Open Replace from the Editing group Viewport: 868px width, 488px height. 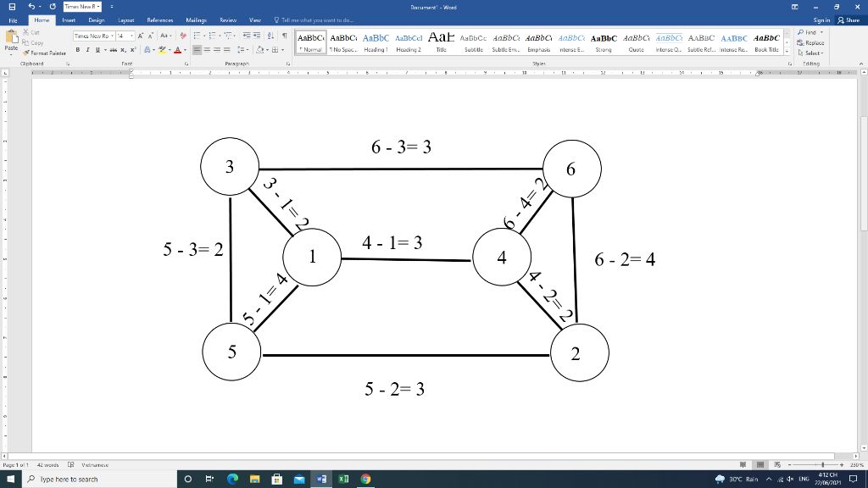(810, 42)
